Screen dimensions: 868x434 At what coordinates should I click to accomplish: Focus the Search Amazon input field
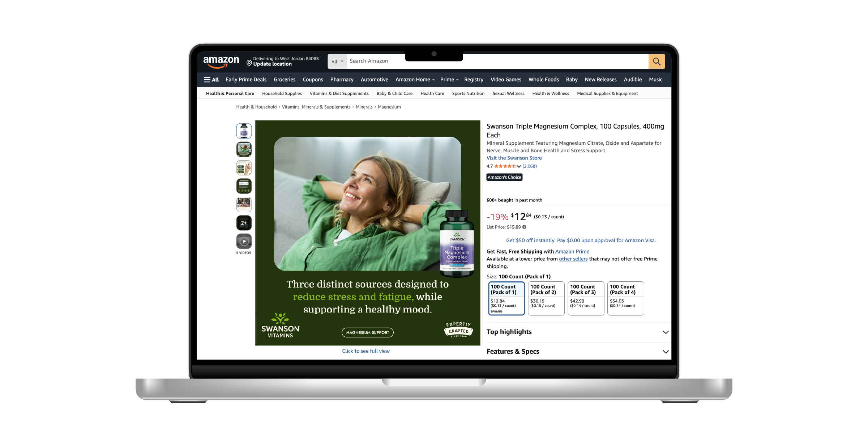pyautogui.click(x=497, y=61)
